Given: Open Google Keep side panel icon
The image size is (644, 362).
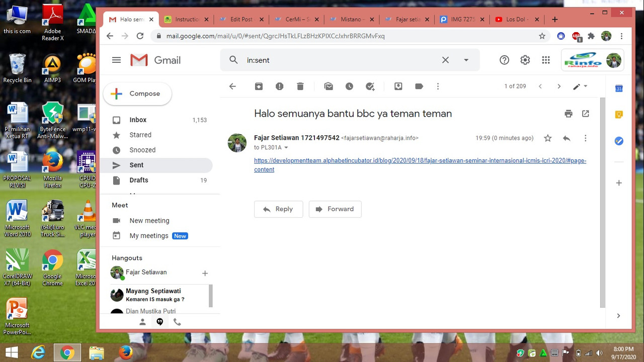Looking at the screenshot, I should click(619, 115).
